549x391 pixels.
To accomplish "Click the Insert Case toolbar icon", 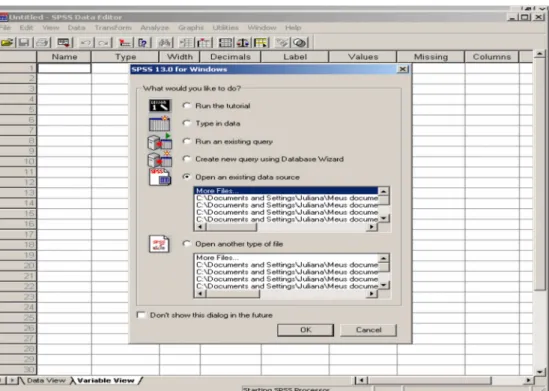I will [x=187, y=43].
